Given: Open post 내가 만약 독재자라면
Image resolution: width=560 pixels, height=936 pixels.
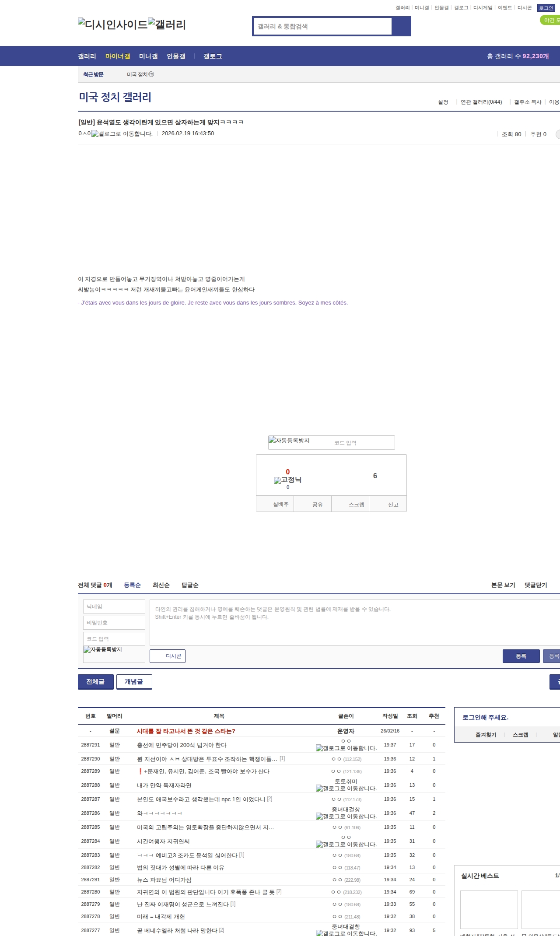Looking at the screenshot, I should (x=164, y=785).
